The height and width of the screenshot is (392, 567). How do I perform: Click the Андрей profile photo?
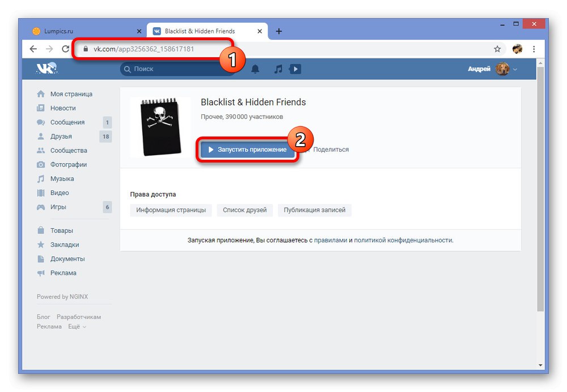[x=502, y=69]
